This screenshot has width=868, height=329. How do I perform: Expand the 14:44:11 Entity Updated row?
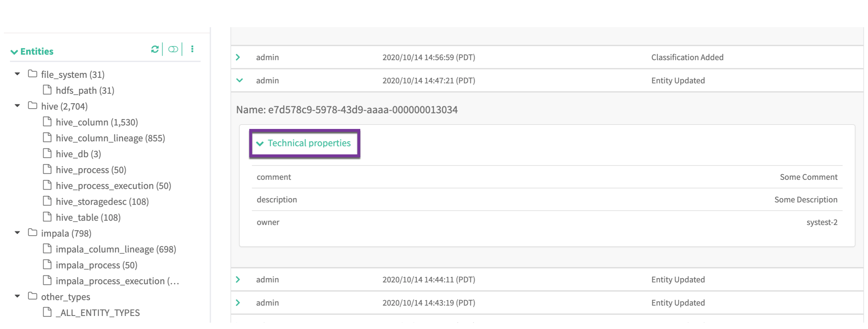pos(238,280)
